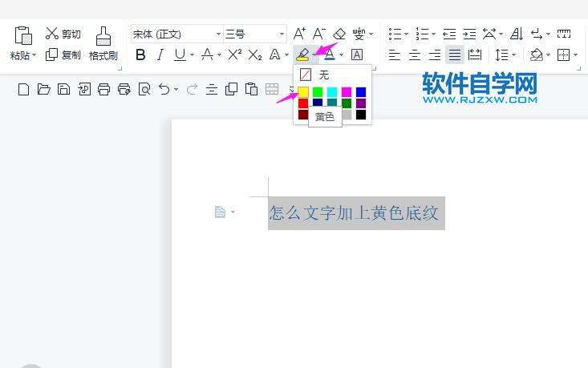Pick the yellow highlight swatch
The image size is (588, 368).
(303, 92)
